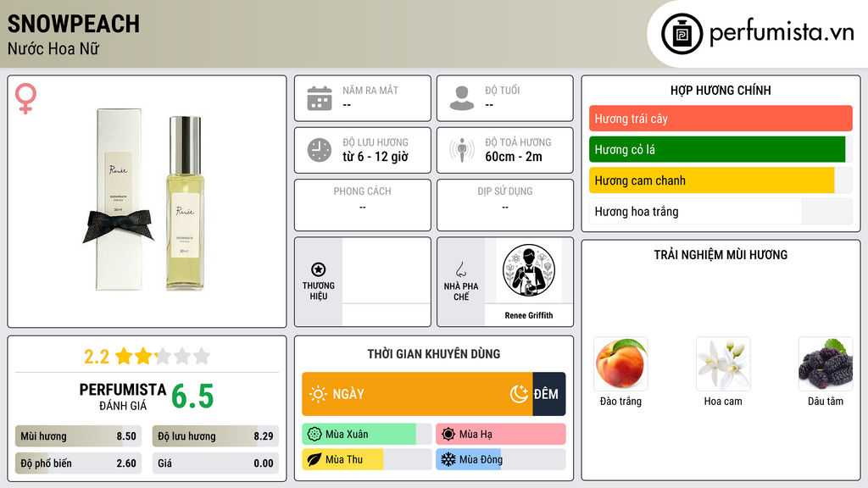Click the Trải Nghiệm Mùi Hương heading
868x488 pixels.
click(721, 254)
